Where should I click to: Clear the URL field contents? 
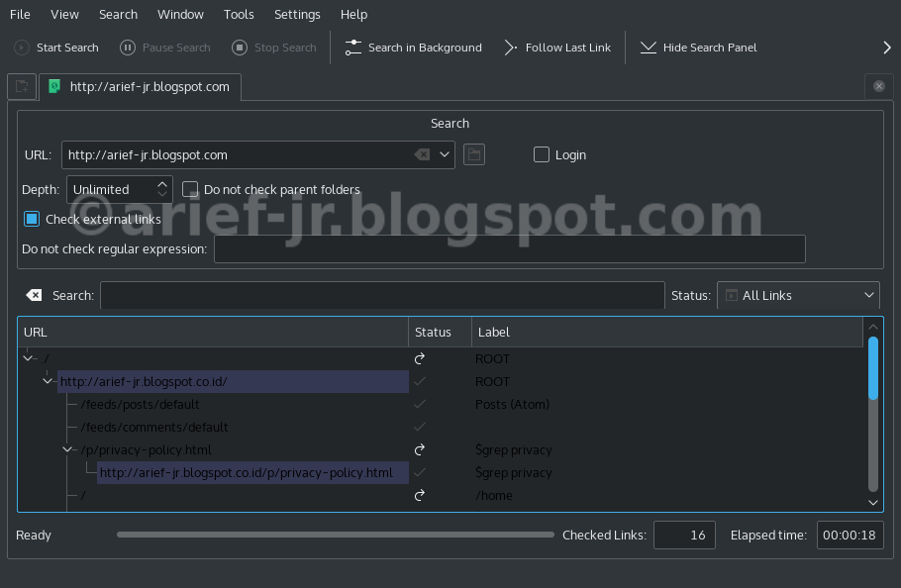[x=422, y=154]
